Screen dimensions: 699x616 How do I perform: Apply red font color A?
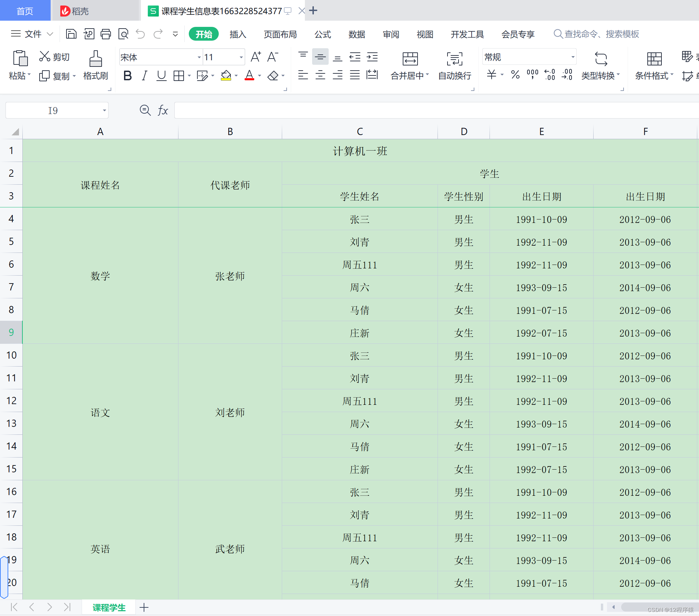[x=249, y=75]
